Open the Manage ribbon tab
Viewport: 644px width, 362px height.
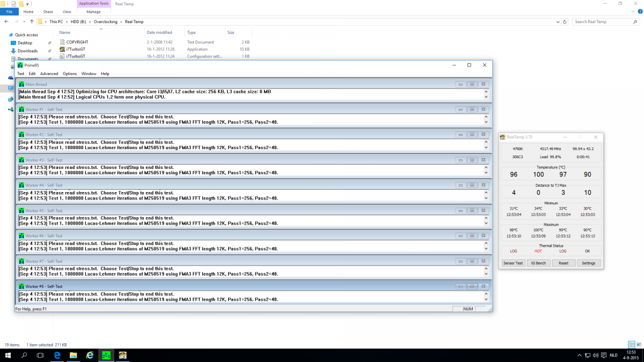[x=93, y=11]
